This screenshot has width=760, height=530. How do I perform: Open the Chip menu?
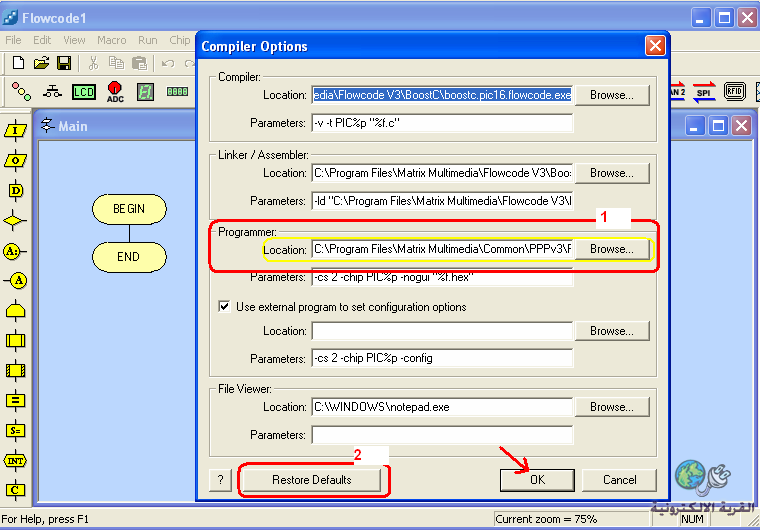click(x=180, y=40)
